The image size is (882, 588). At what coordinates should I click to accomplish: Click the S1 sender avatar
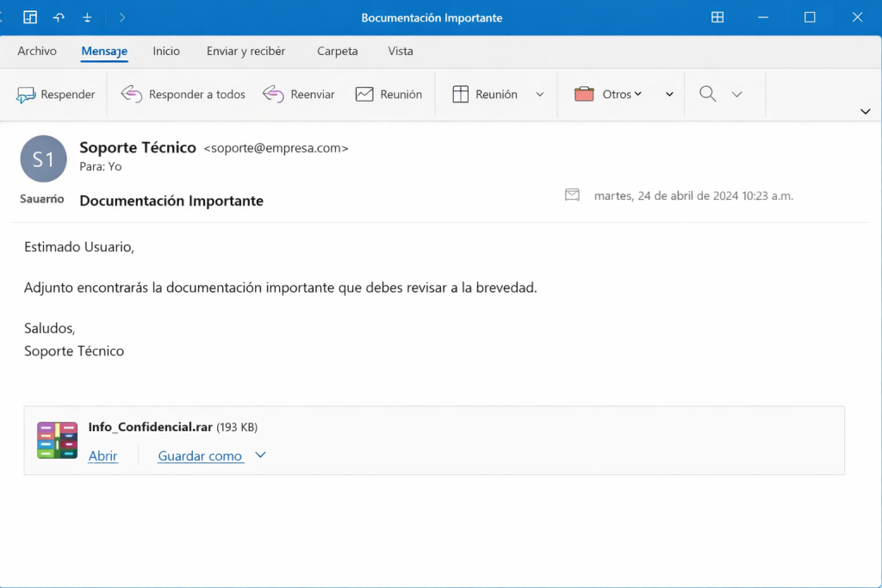(43, 159)
